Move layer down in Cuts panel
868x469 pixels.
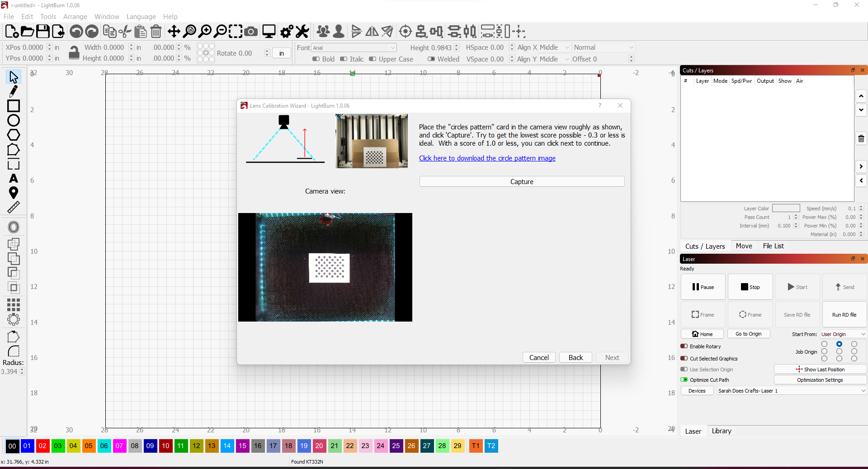[861, 110]
